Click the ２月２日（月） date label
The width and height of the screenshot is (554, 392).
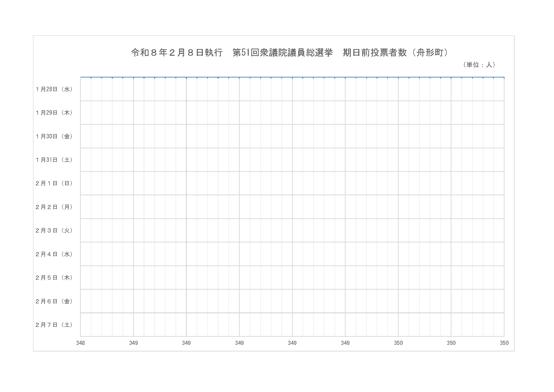pos(54,207)
